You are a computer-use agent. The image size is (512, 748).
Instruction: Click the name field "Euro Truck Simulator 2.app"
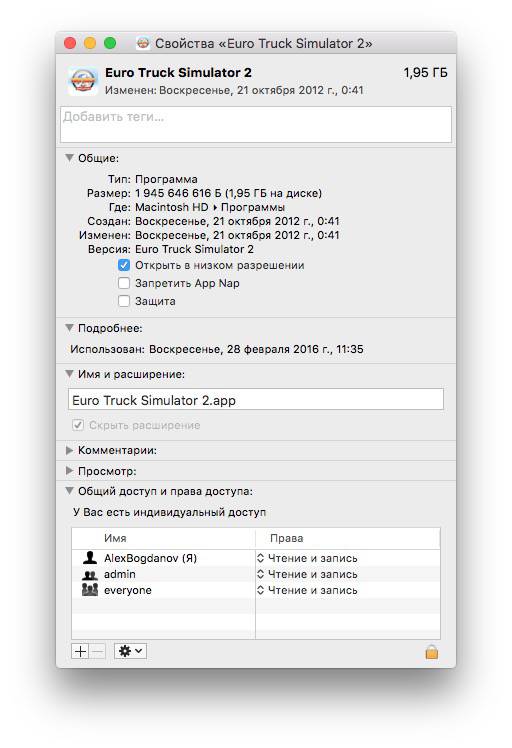256,399
